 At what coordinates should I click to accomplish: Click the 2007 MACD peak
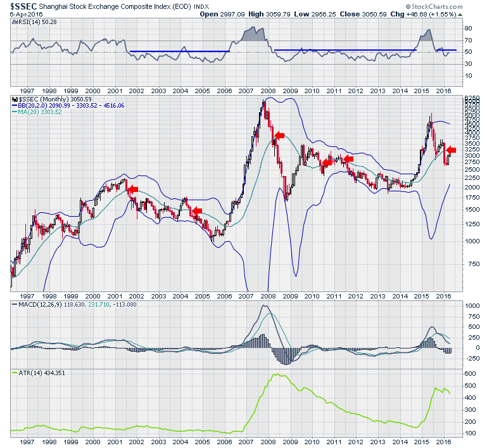pyautogui.click(x=263, y=306)
